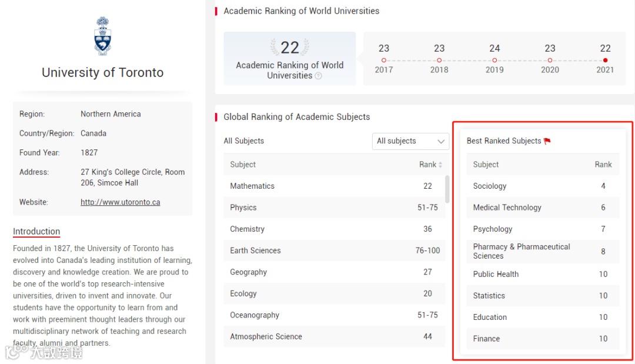The height and width of the screenshot is (364, 635).
Task: Click Pharmacy & Pharmaceutical Sciences row
Action: pyautogui.click(x=543, y=252)
